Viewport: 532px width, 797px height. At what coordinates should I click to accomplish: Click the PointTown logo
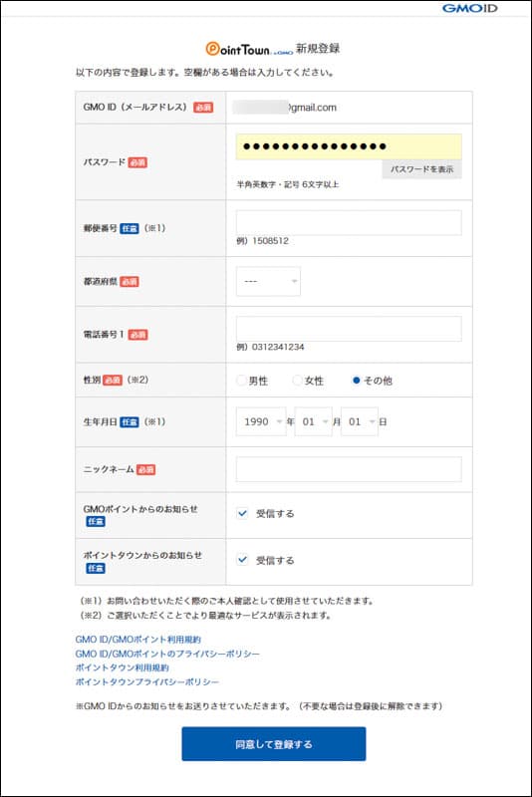point(249,49)
